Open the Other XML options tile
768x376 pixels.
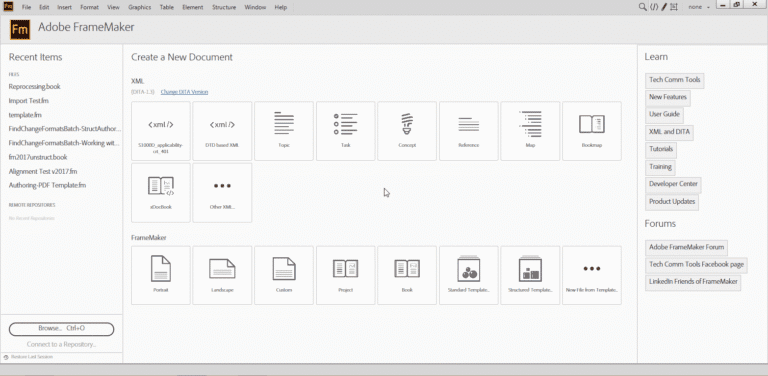tap(222, 192)
